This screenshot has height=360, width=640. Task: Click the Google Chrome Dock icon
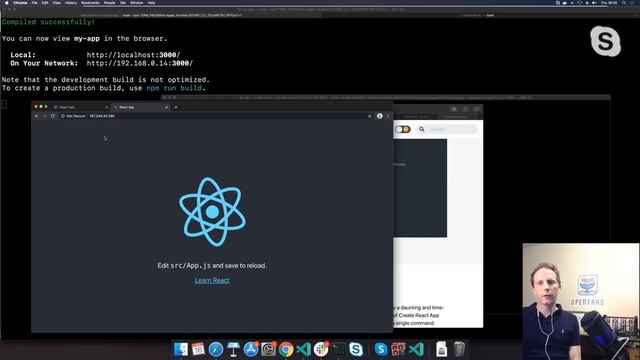(x=286, y=349)
